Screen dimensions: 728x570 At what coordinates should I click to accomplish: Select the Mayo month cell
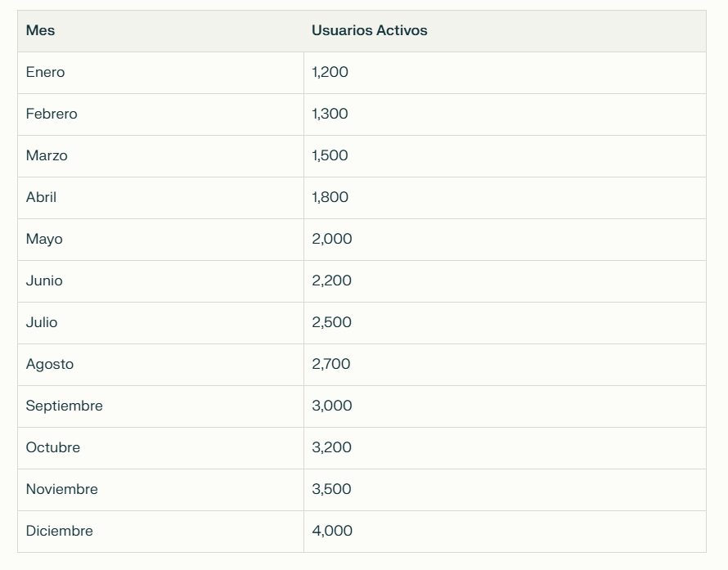tap(160, 240)
